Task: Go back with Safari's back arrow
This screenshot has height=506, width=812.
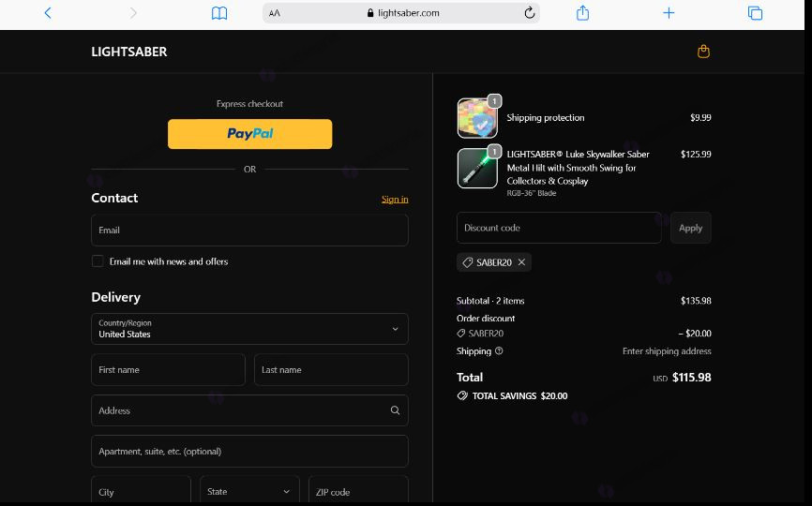Action: (x=48, y=13)
